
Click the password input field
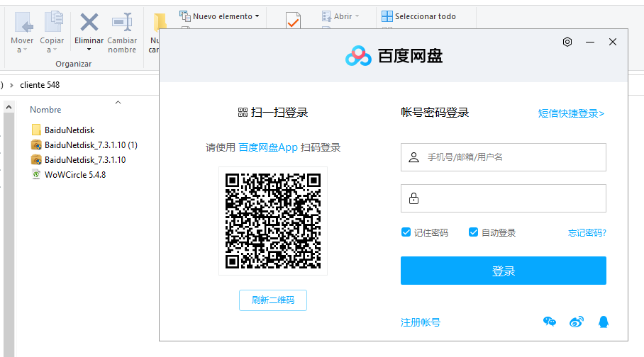coord(503,198)
